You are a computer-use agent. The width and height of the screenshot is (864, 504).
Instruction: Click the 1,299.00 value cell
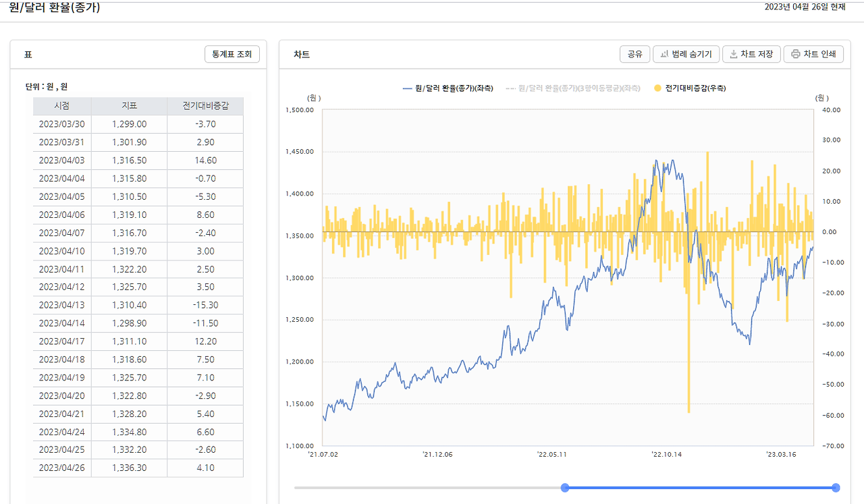tap(129, 124)
